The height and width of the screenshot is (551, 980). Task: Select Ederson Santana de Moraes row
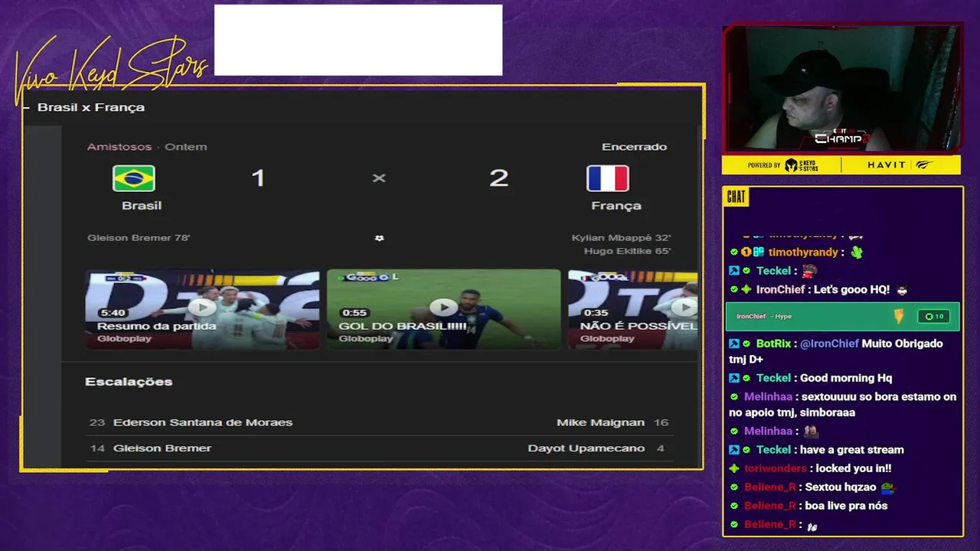pos(191,422)
